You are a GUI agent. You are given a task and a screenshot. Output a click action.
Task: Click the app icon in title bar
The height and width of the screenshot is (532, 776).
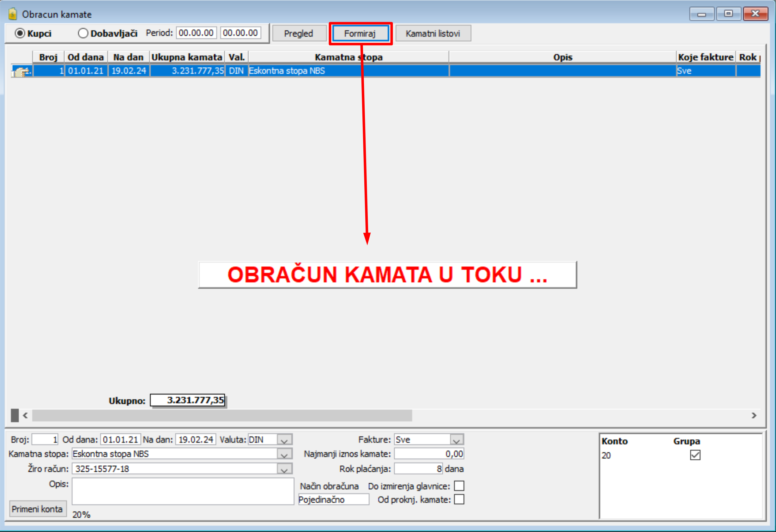pyautogui.click(x=12, y=14)
